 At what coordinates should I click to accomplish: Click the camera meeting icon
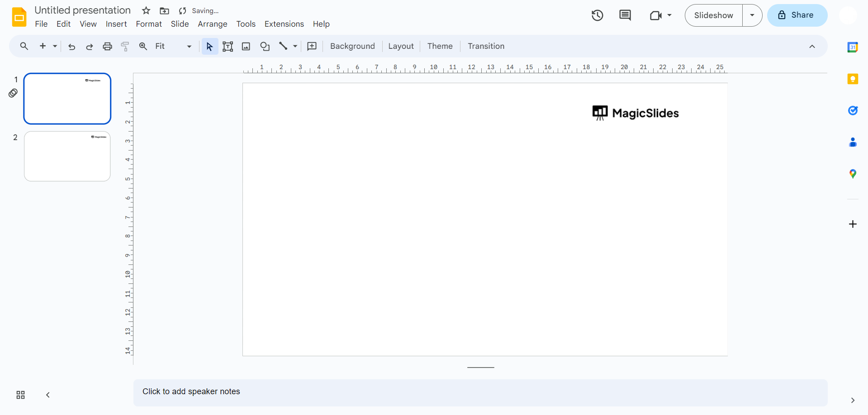click(655, 16)
